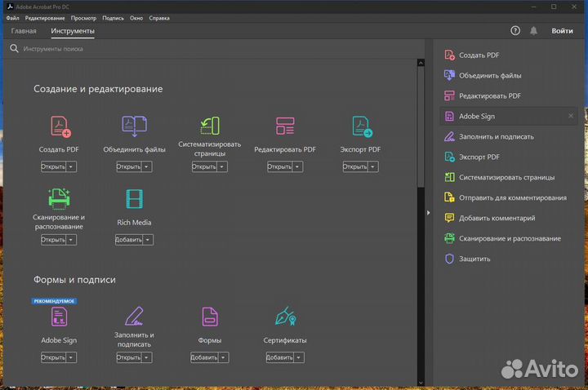Click Добавить under Rich Media
The height and width of the screenshot is (390, 588).
[x=129, y=240]
